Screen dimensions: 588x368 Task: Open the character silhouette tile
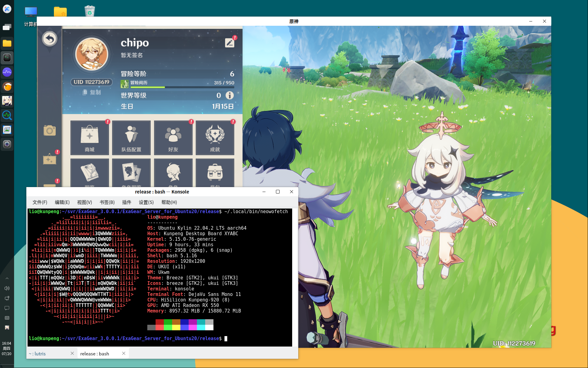[x=173, y=173]
